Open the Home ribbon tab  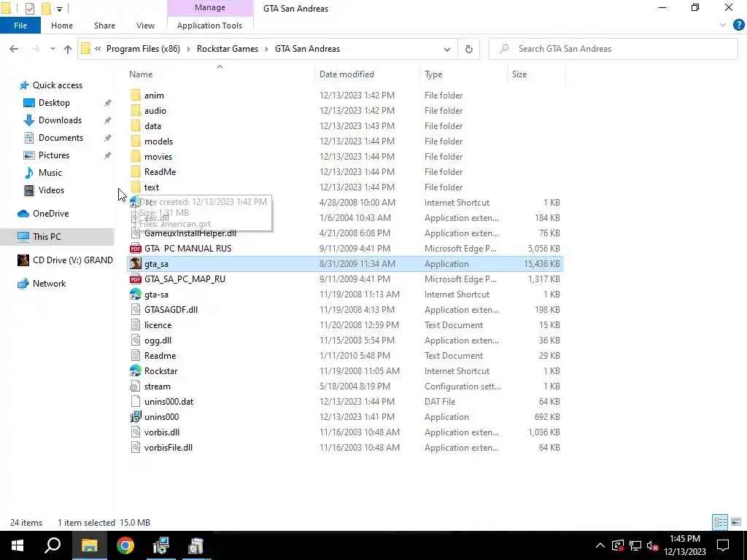coord(62,26)
